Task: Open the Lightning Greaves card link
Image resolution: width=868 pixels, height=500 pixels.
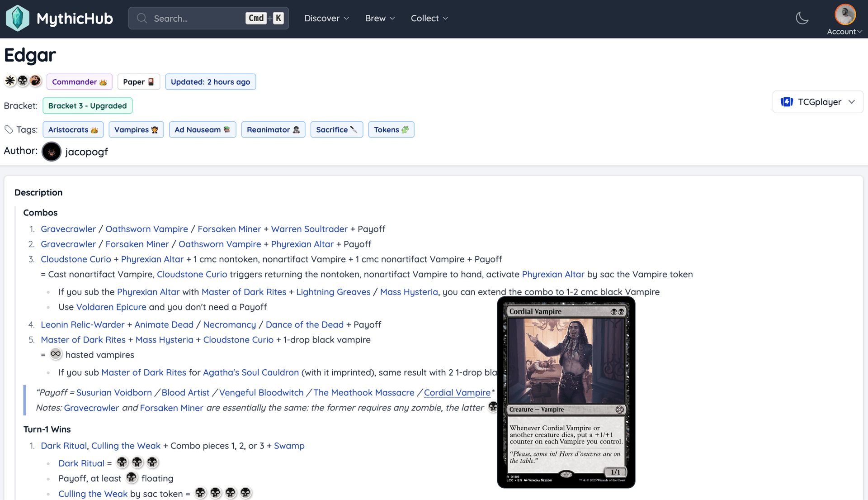Action: click(x=333, y=292)
